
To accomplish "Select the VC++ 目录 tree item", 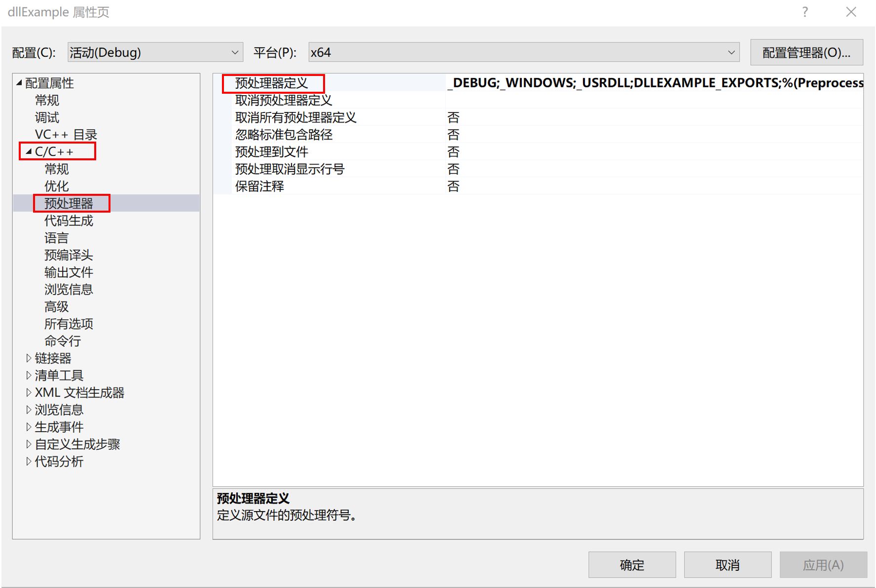I will (66, 135).
